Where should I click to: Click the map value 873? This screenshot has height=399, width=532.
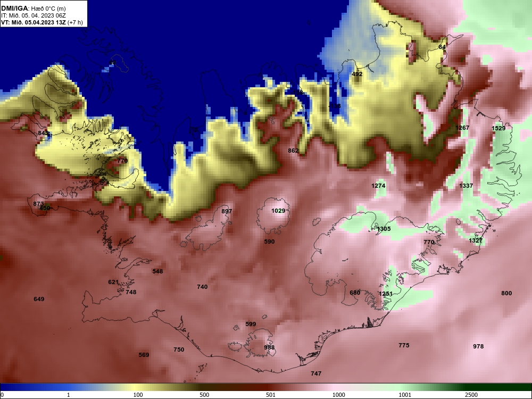coord(38,204)
